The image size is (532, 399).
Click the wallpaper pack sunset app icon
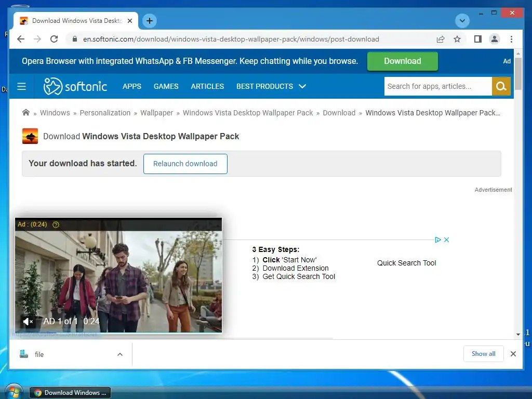point(30,136)
